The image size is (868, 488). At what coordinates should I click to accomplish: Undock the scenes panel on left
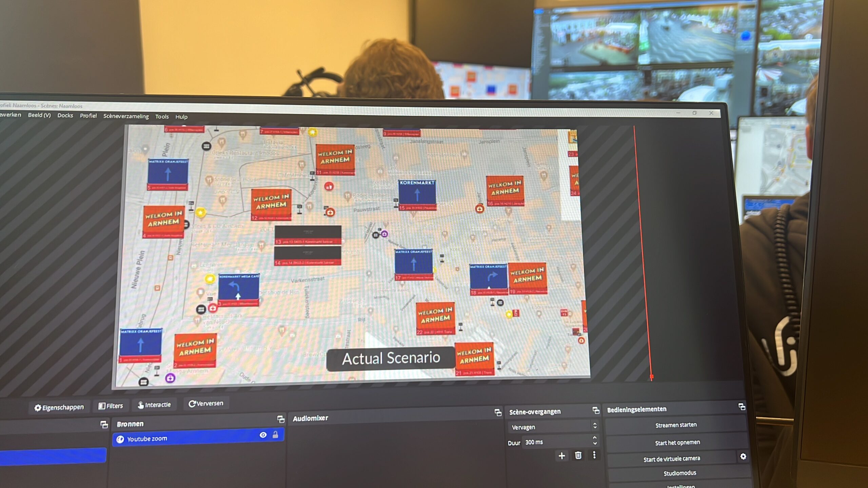point(104,424)
